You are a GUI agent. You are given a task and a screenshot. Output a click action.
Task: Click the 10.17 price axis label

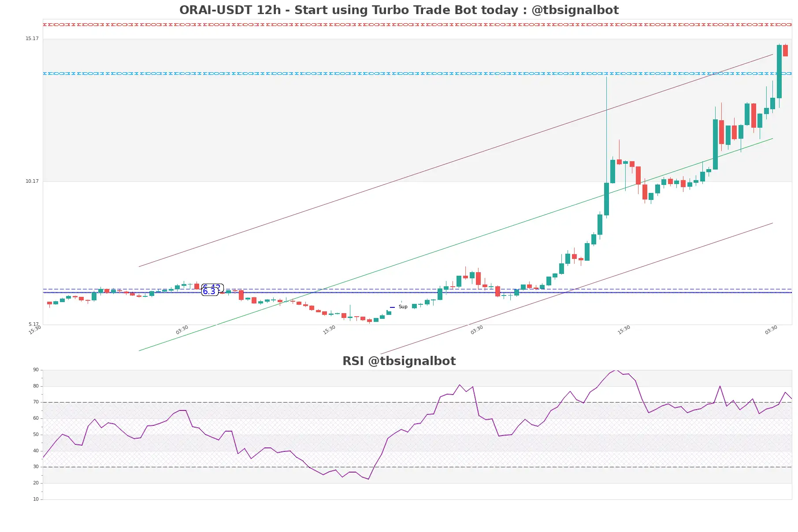tap(32, 181)
